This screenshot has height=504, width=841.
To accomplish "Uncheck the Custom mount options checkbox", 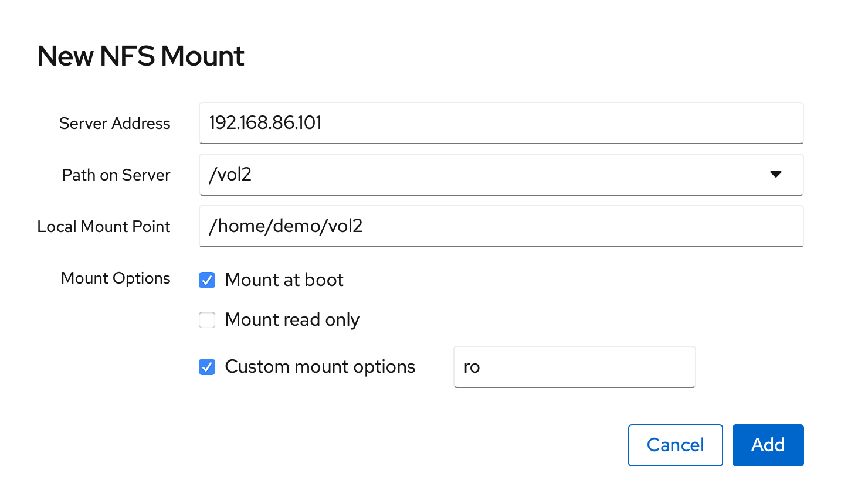I will [x=206, y=367].
